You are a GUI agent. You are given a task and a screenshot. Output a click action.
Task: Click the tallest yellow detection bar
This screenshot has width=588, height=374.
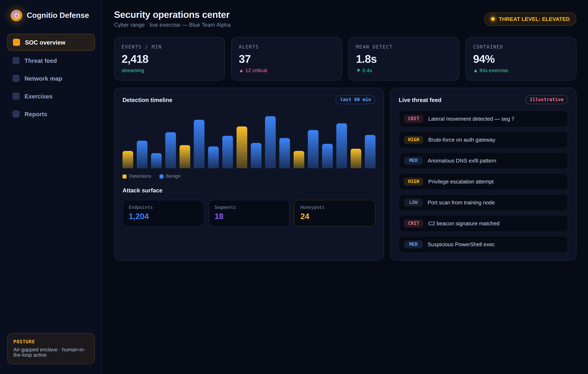242,147
